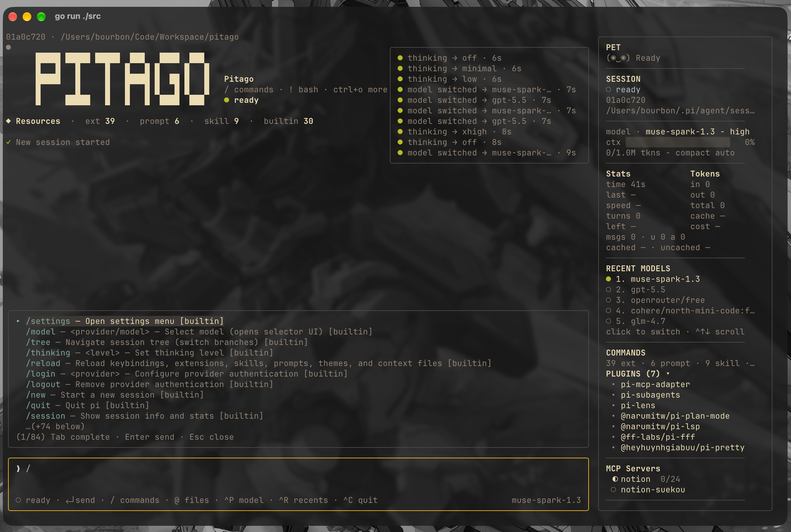
Task: Click the "…(+74 below)" overflow line
Action: 55,426
